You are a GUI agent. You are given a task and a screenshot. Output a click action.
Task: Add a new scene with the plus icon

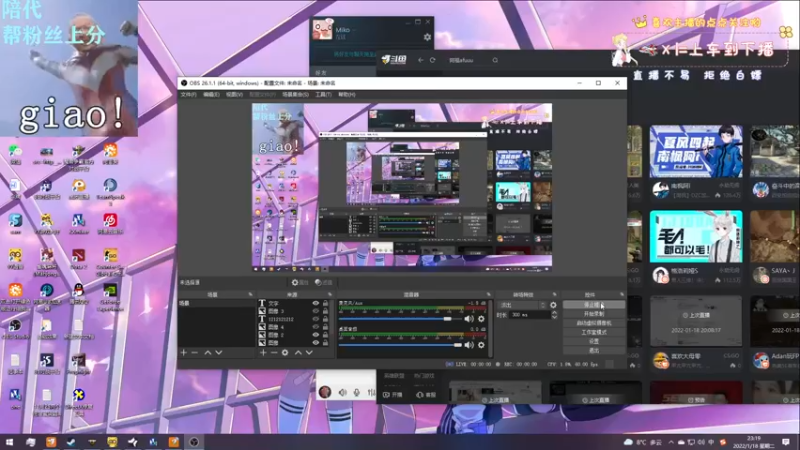click(x=184, y=353)
